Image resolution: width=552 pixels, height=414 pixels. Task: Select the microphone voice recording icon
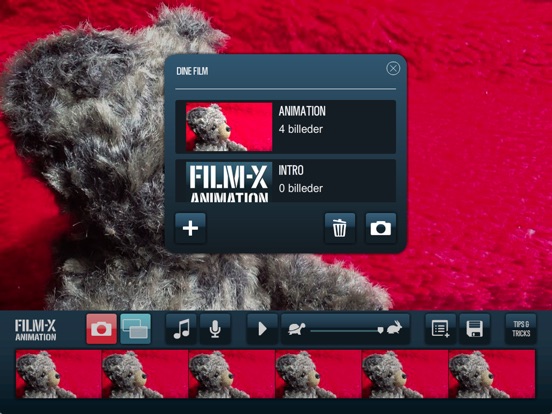pos(215,329)
